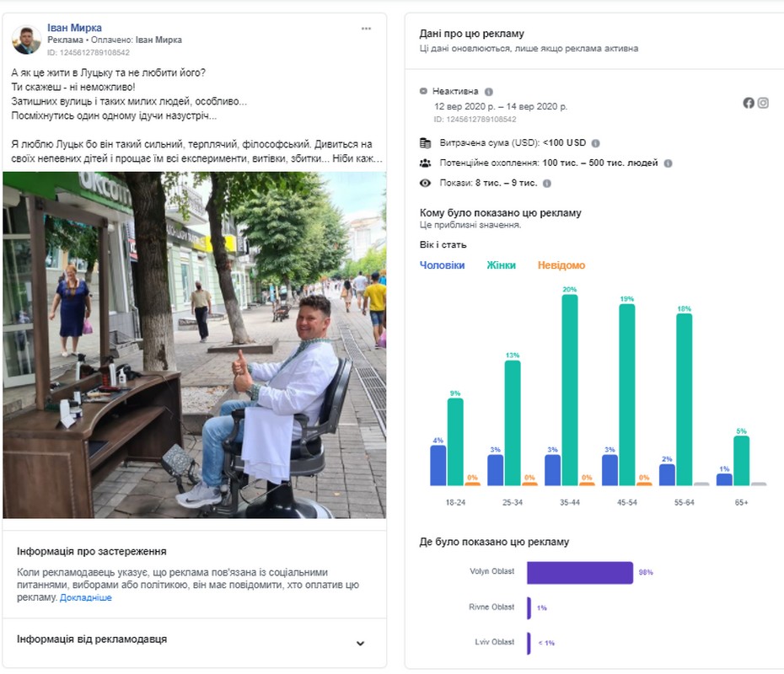
Task: Click the eye icon for Покази
Action: click(425, 183)
